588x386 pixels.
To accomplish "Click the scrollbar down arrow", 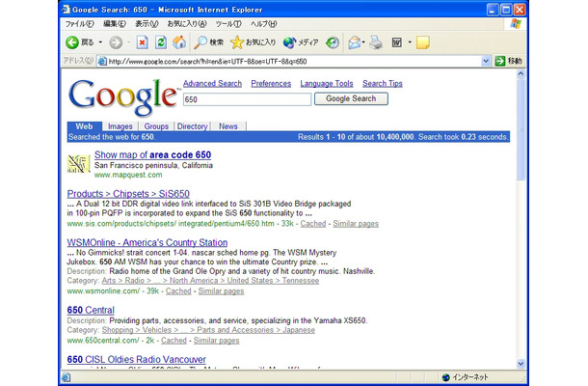I will click(521, 364).
